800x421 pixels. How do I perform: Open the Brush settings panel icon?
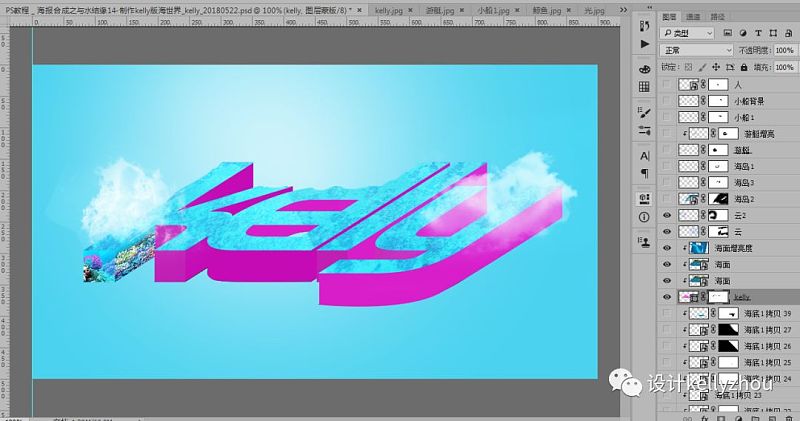pyautogui.click(x=644, y=113)
